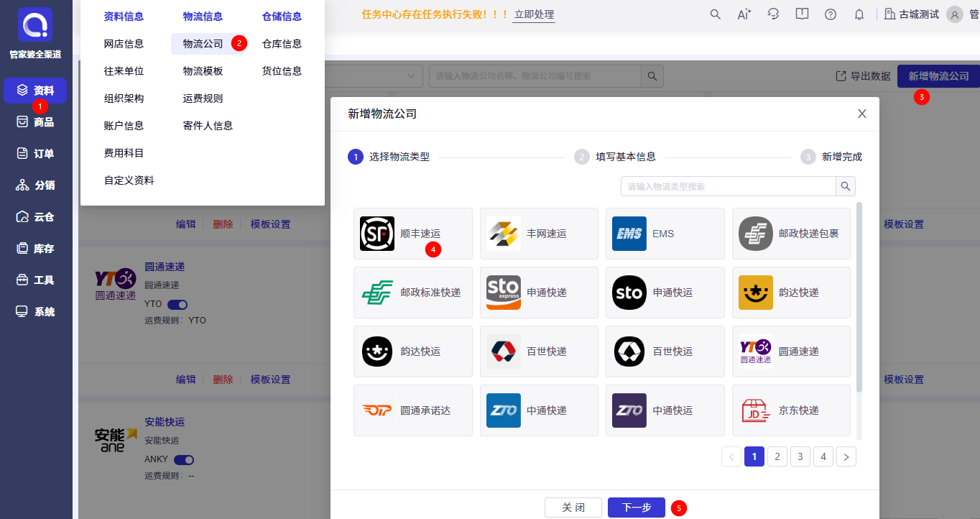
Task: Click the dialog's logistics grid scrollbar
Action: pos(860,298)
